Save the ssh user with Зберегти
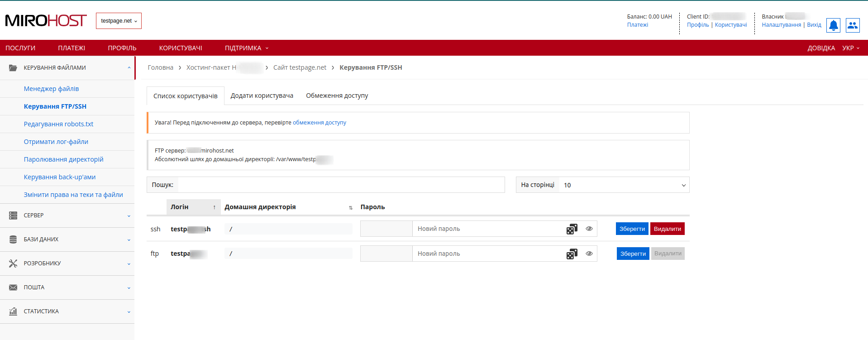Viewport: 868px width, 340px height. [632, 229]
